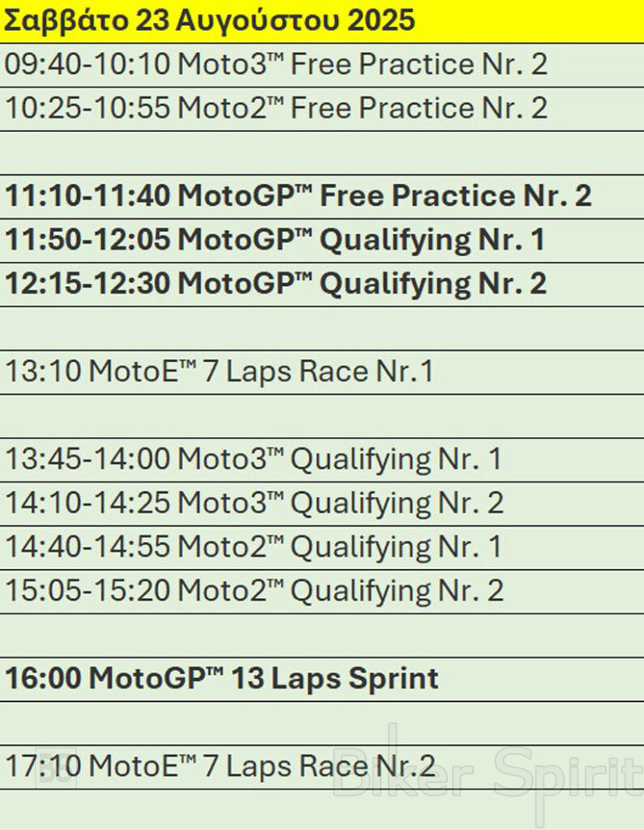Click the Moto2 Qualifying Nr. 1 row
The width and height of the screenshot is (644, 830).
click(x=254, y=547)
